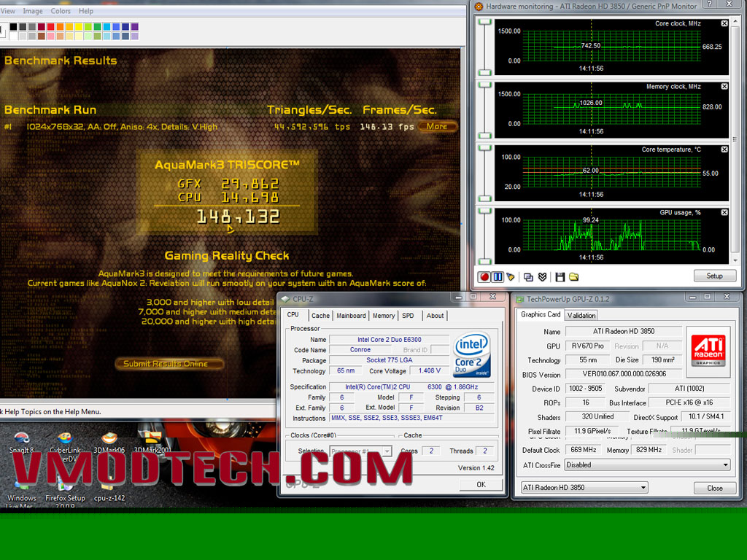This screenshot has width=747, height=560.
Task: Click the ATI Radeon logo in GPU-Z
Action: 708,352
